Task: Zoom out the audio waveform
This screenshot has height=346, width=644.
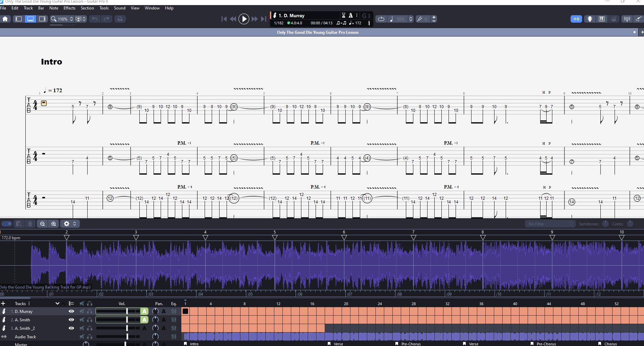Action: coord(42,224)
